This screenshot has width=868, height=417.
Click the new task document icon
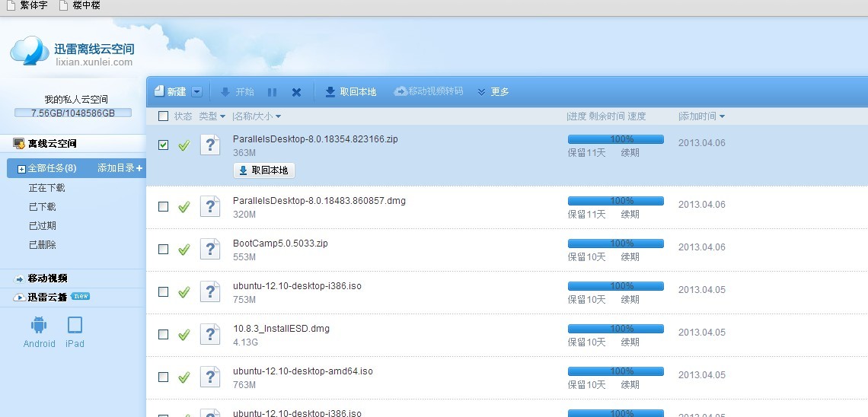tap(159, 91)
